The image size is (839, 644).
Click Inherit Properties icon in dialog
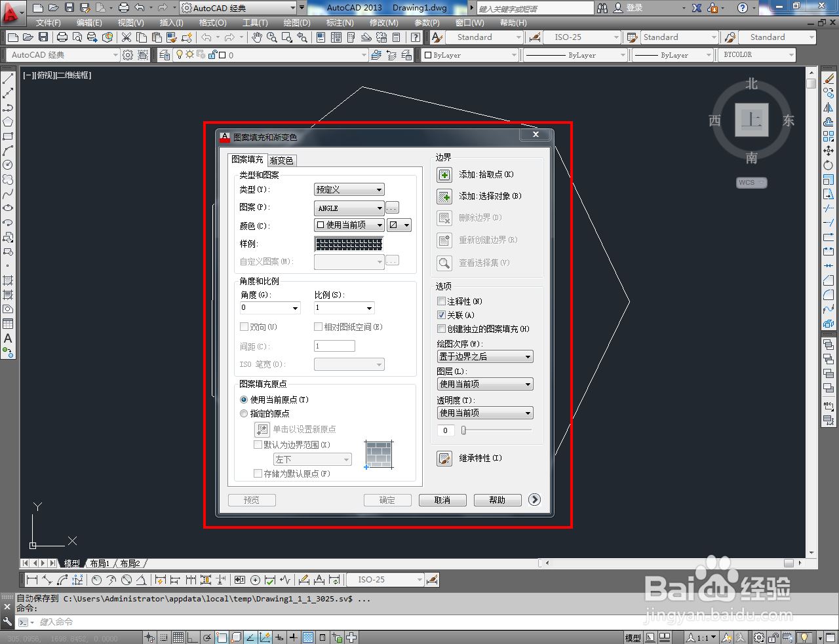[x=444, y=459]
